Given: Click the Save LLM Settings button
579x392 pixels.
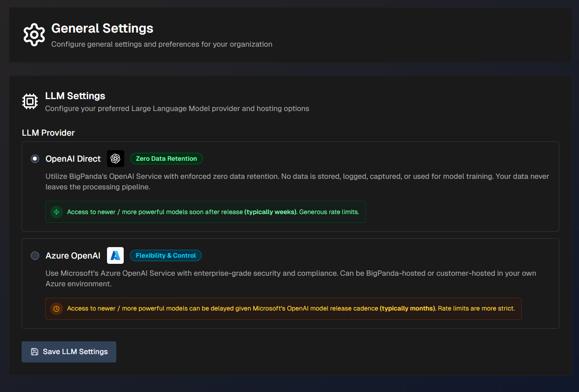Looking at the screenshot, I should tap(69, 351).
